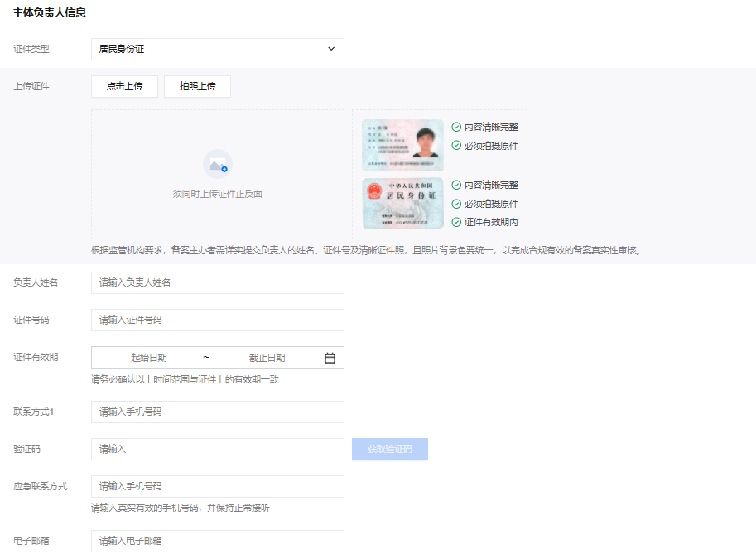
Task: Click the ID card back sample image
Action: point(402,203)
